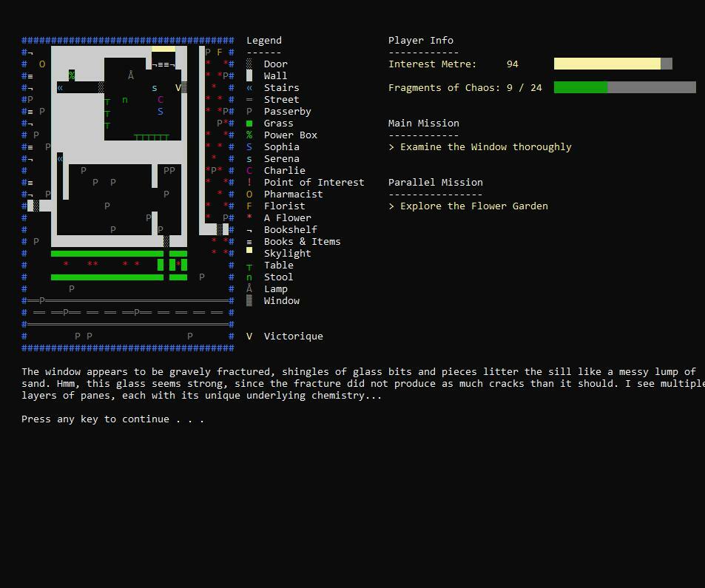Click 'Press any key to continue' prompt
The width and height of the screenshot is (705, 588).
[x=112, y=419]
